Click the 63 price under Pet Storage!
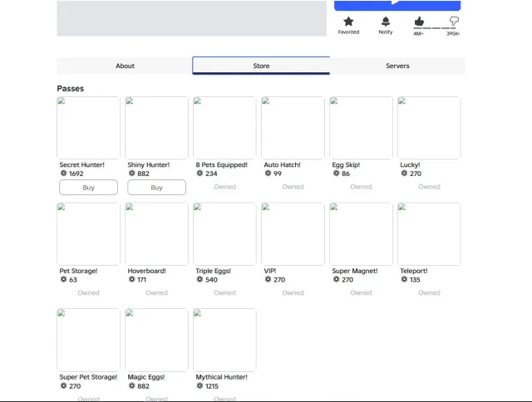The width and height of the screenshot is (532, 402). 73,280
